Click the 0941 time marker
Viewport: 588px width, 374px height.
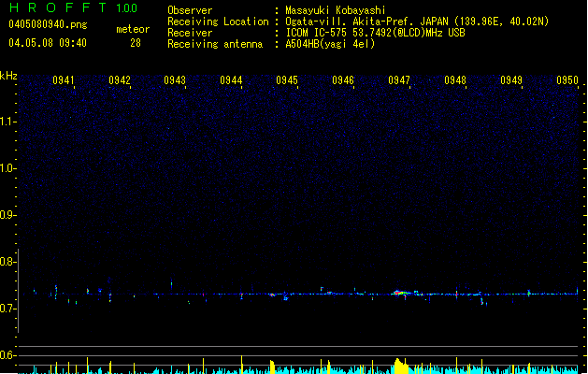pos(63,80)
